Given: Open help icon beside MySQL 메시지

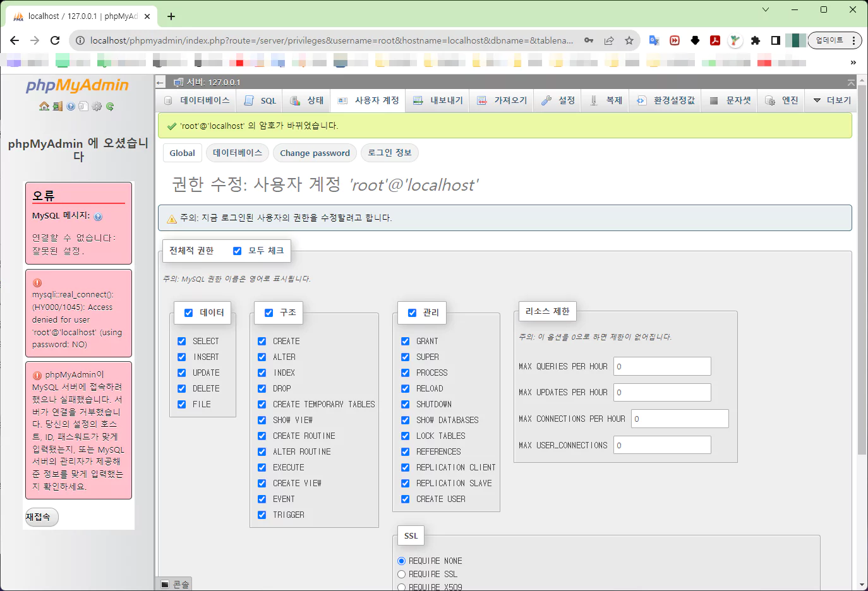Looking at the screenshot, I should [x=98, y=217].
